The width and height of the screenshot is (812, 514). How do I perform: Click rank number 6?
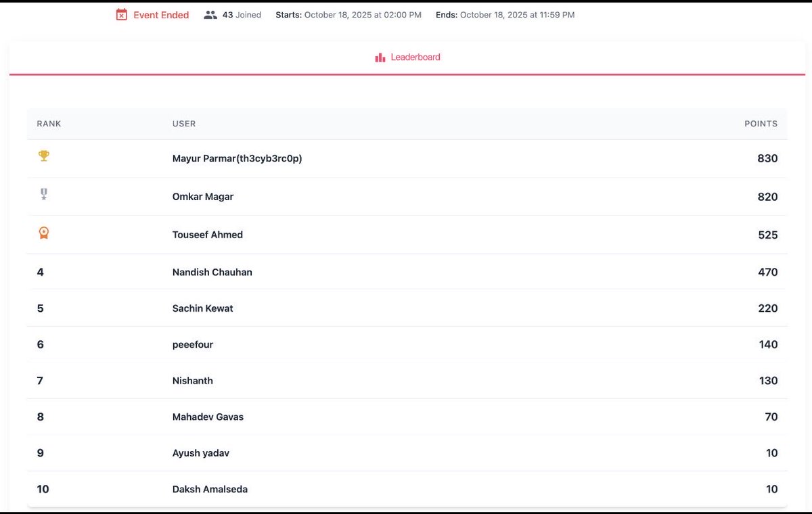[41, 345]
